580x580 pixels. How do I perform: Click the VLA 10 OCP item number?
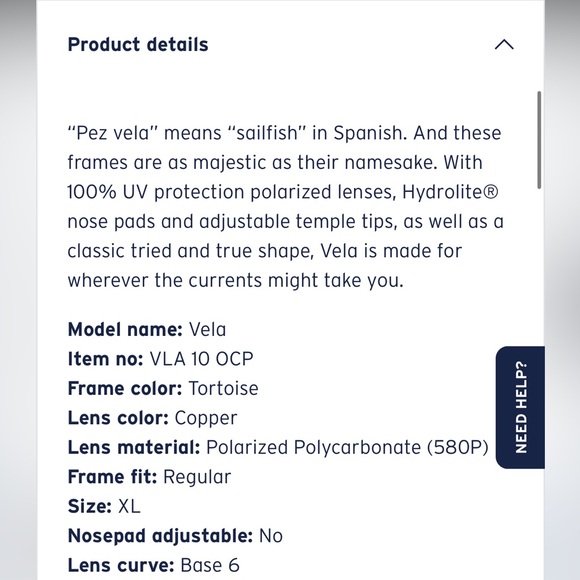pyautogui.click(x=202, y=359)
